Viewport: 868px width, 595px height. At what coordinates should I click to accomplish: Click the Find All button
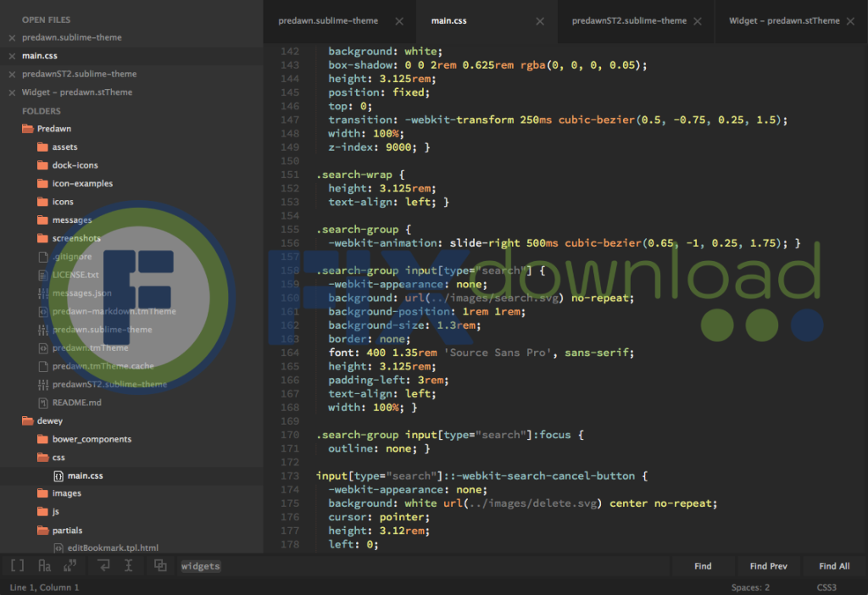[x=834, y=566]
